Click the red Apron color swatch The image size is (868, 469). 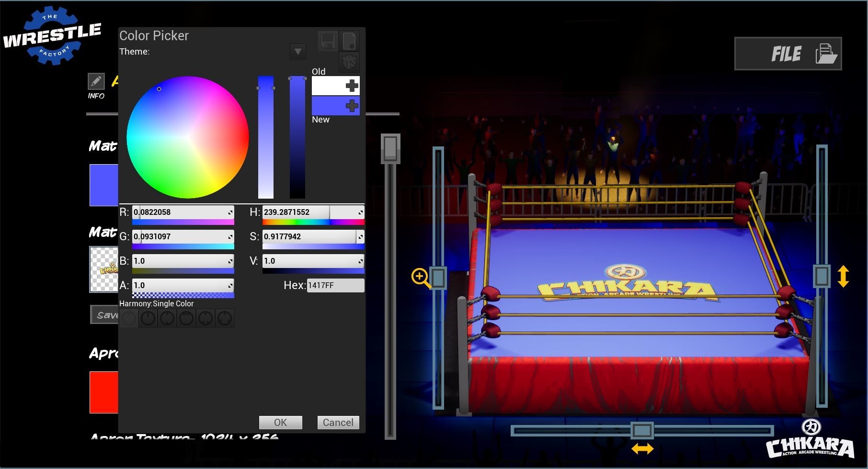coord(104,392)
